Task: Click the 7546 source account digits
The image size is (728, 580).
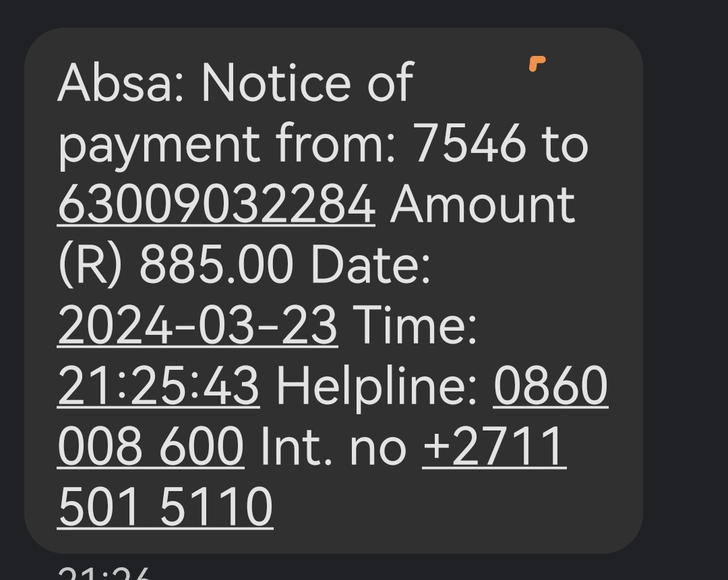Action: [x=470, y=144]
